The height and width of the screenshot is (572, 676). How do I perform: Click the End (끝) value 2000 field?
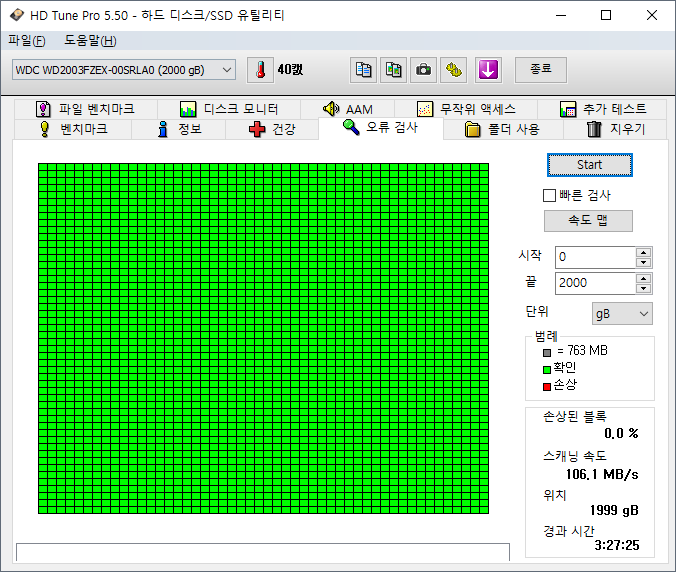595,283
